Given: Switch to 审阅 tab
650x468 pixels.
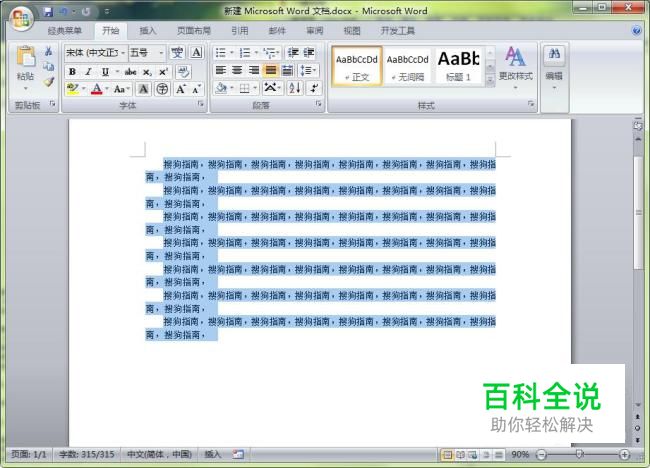Looking at the screenshot, I should tap(315, 30).
